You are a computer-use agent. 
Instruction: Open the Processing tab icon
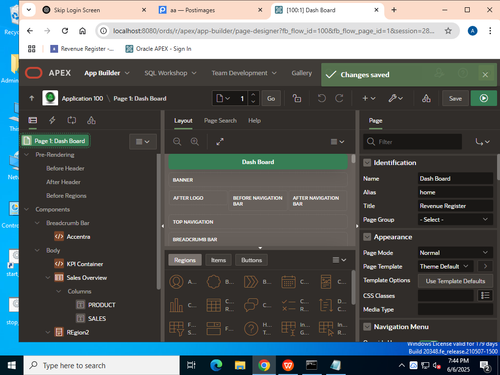[72, 120]
